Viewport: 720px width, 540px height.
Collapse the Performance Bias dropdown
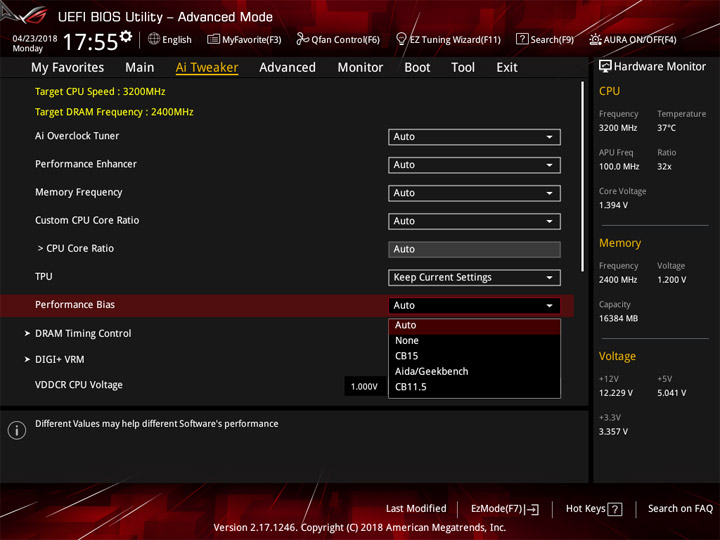pyautogui.click(x=474, y=305)
